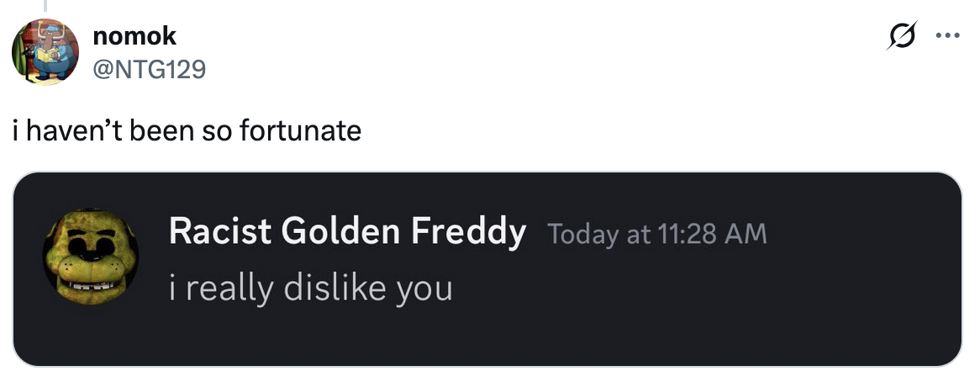Open the three-dot more options menu
Image resolution: width=980 pixels, height=387 pixels.
(948, 38)
